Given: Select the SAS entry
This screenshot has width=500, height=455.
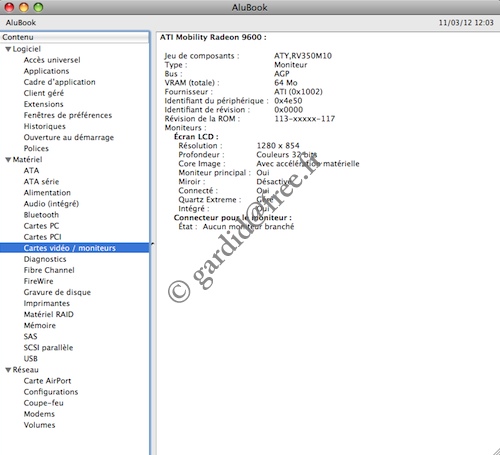Looking at the screenshot, I should click(x=30, y=336).
